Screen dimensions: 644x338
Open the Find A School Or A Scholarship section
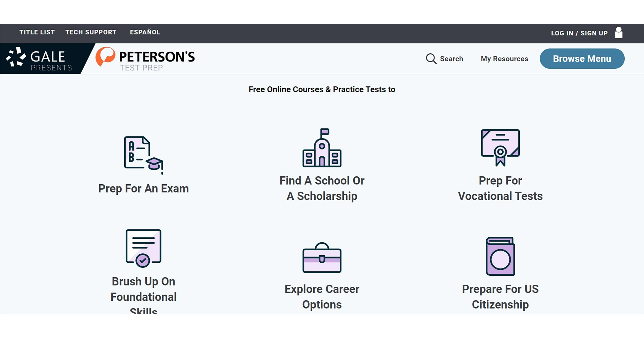322,188
